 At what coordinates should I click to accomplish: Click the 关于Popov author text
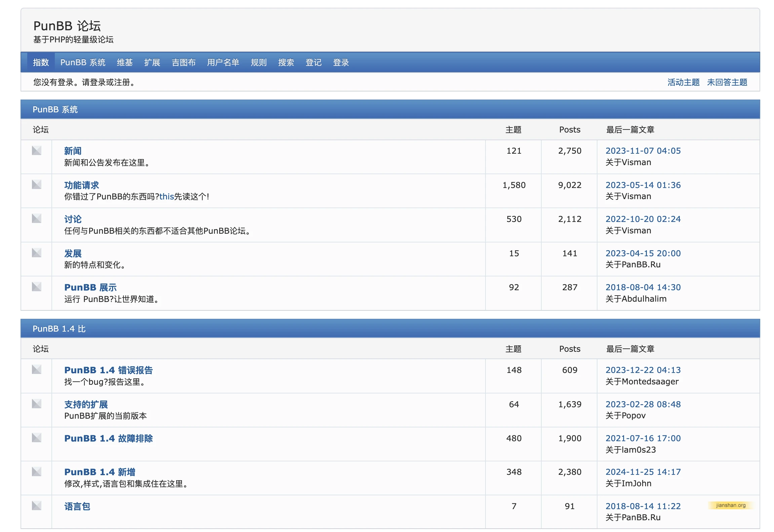point(625,416)
